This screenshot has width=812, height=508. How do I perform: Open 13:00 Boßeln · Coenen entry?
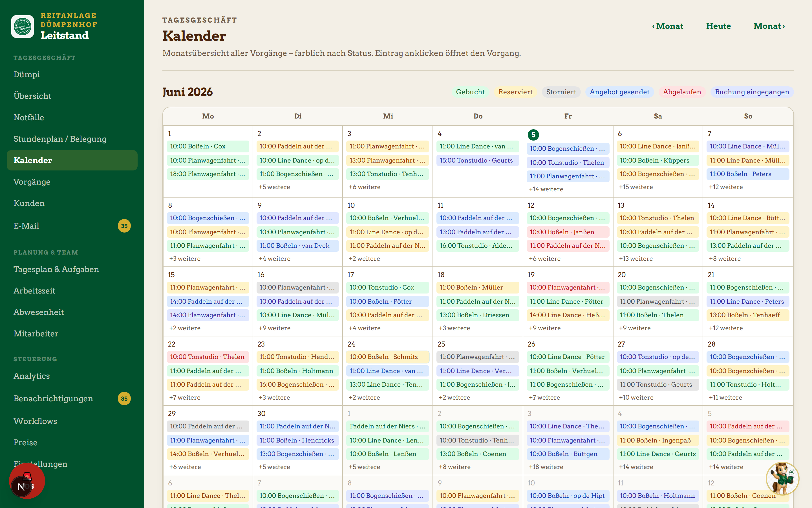[x=478, y=454]
